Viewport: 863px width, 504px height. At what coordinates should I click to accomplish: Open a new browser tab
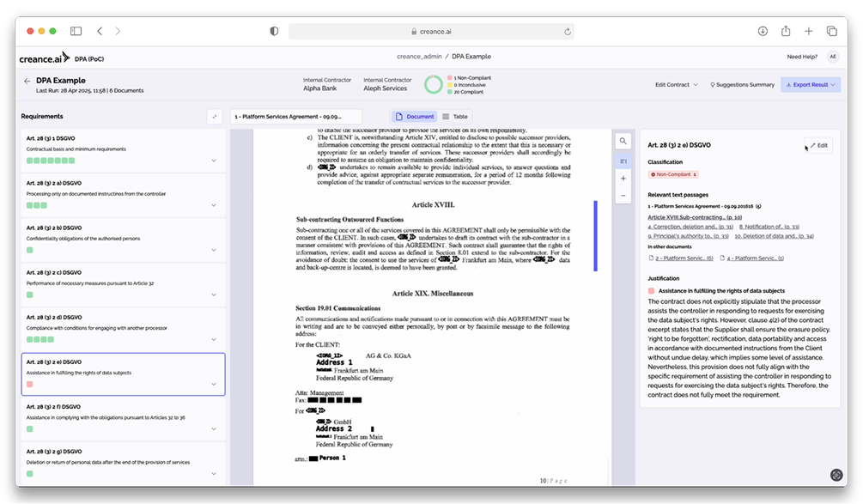click(x=809, y=32)
